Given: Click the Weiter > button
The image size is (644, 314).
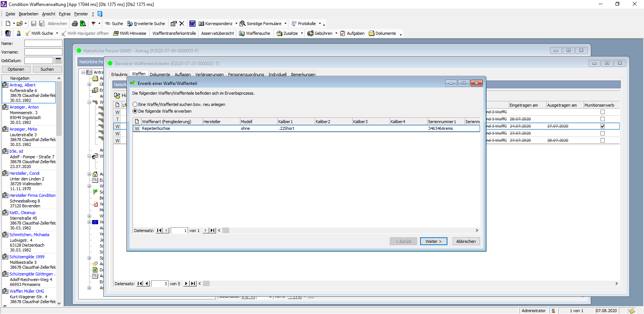Looking at the screenshot, I should click(x=433, y=241).
